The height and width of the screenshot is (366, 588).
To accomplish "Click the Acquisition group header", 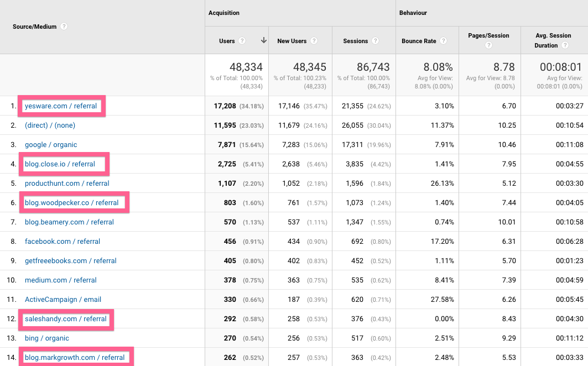I will [224, 13].
